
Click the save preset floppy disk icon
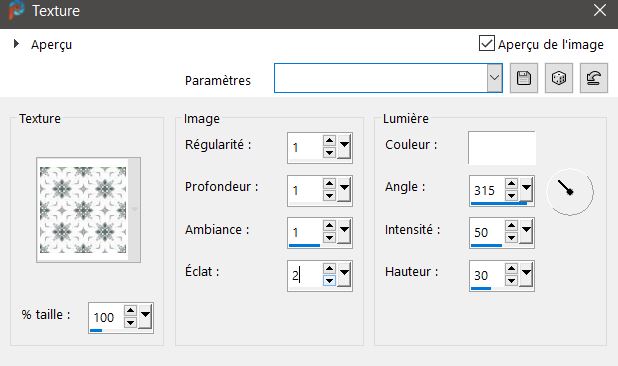click(x=523, y=78)
